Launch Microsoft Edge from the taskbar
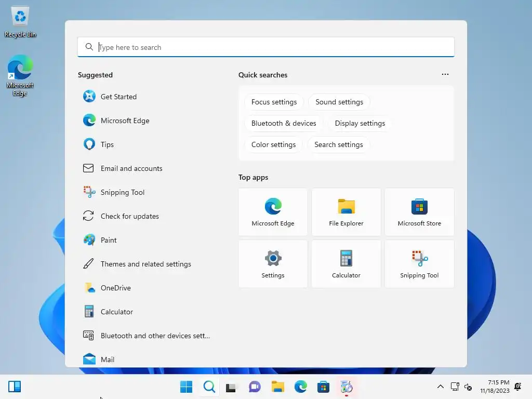This screenshot has width=532, height=399. (x=301, y=387)
